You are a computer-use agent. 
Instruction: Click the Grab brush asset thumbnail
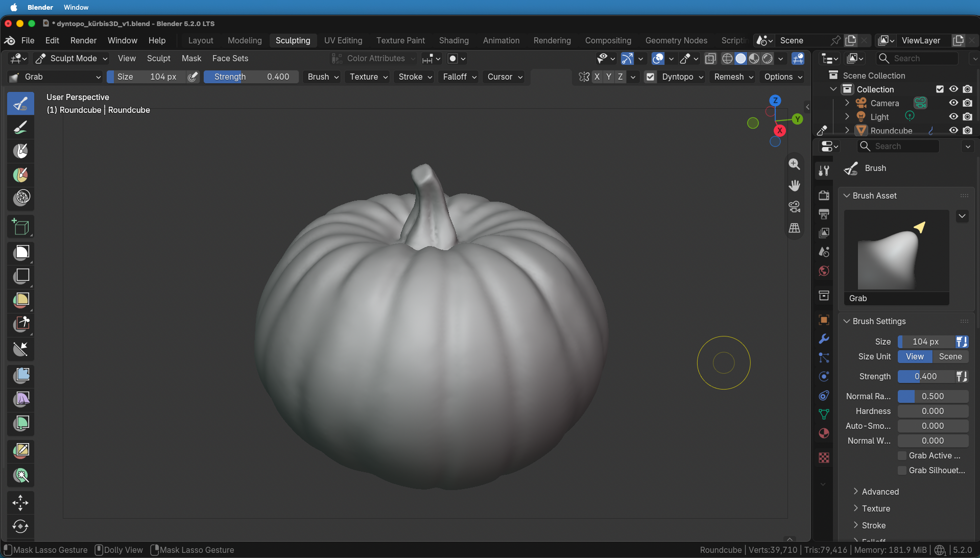(896, 257)
